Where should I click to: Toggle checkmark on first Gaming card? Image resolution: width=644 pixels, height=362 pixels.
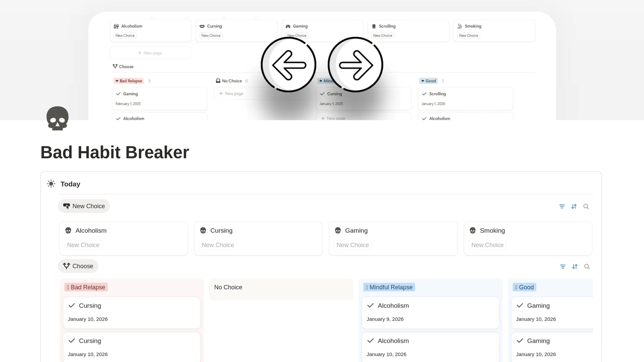click(520, 305)
